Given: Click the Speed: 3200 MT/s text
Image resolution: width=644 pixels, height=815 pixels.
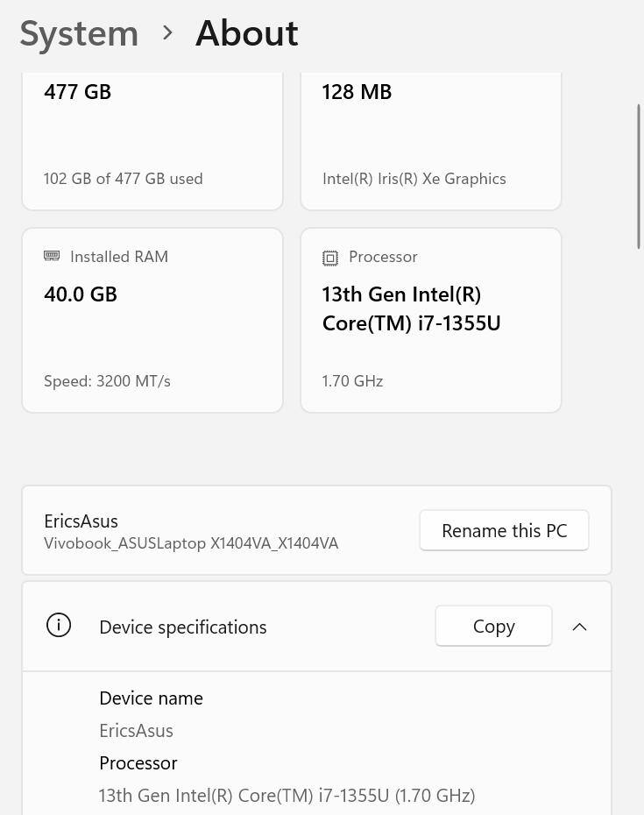Looking at the screenshot, I should (x=107, y=381).
